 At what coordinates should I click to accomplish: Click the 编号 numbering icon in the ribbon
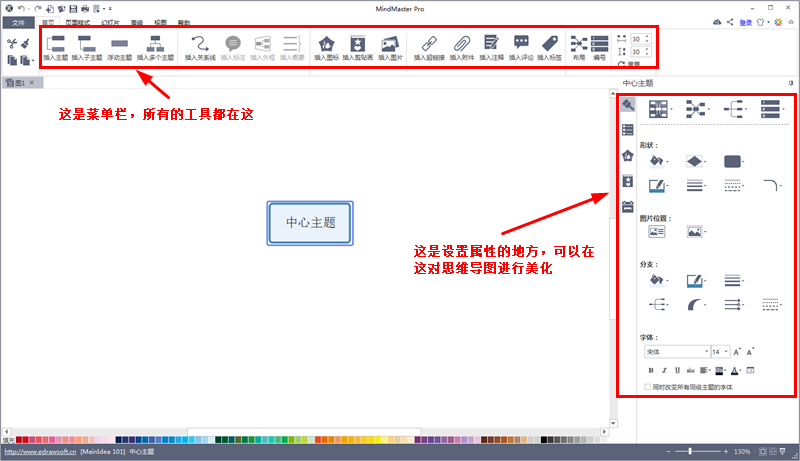599,48
